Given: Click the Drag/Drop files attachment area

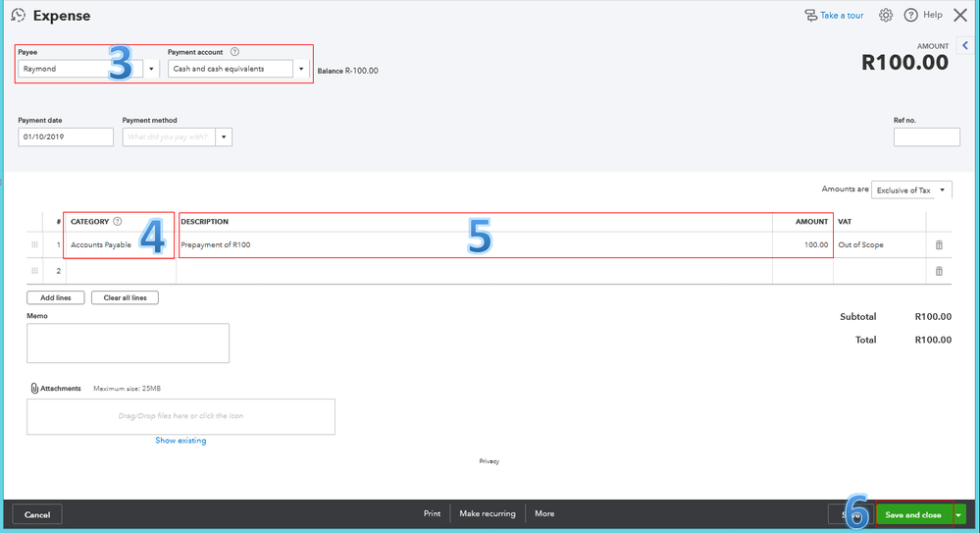Looking at the screenshot, I should pos(181,416).
